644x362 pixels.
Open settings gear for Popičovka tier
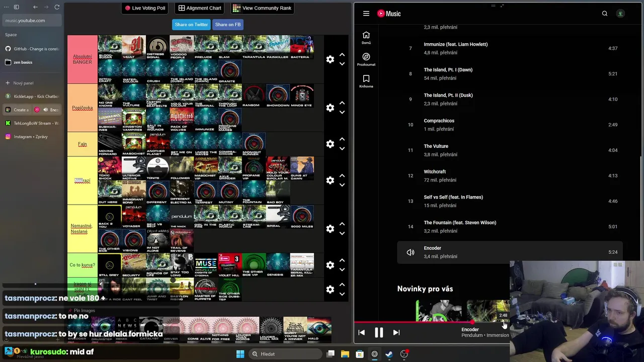(330, 108)
